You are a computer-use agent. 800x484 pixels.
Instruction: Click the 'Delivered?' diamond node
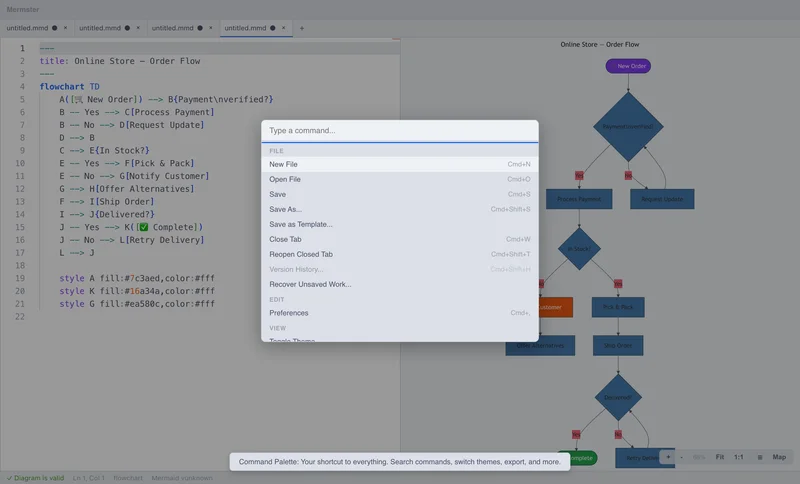[618, 397]
